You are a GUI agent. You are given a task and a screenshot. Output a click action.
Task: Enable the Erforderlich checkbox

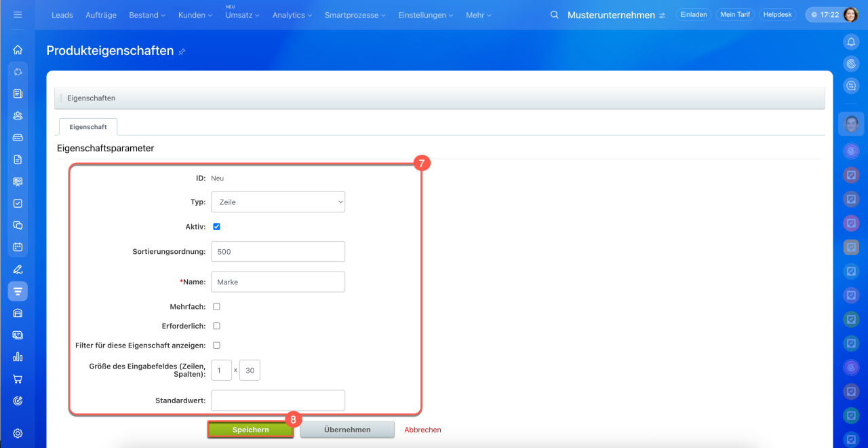pyautogui.click(x=216, y=326)
